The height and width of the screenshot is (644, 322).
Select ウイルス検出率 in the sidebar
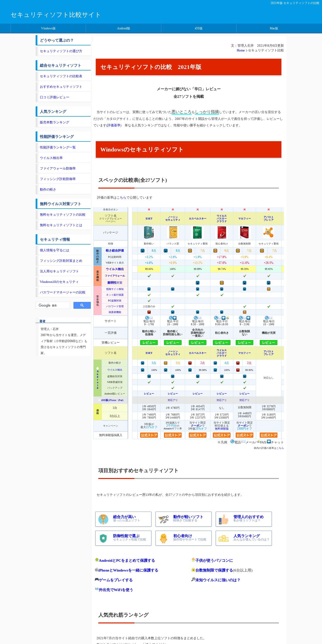click(51, 158)
